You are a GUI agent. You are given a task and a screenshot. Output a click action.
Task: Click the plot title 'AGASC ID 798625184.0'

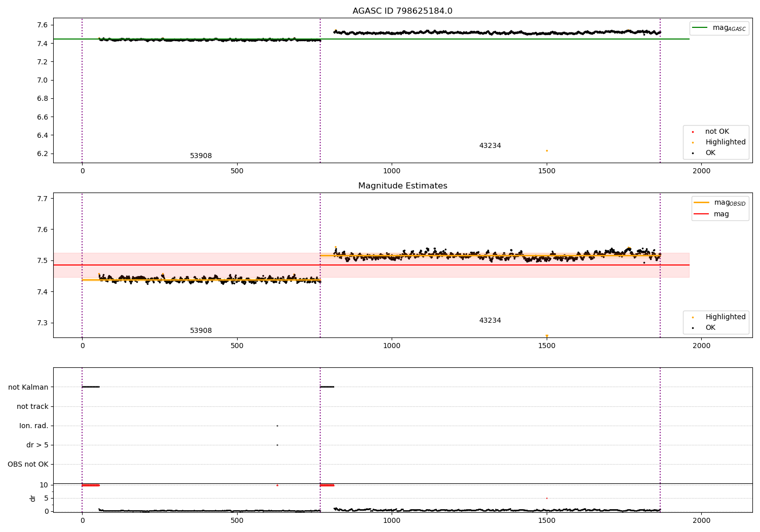[x=402, y=11]
